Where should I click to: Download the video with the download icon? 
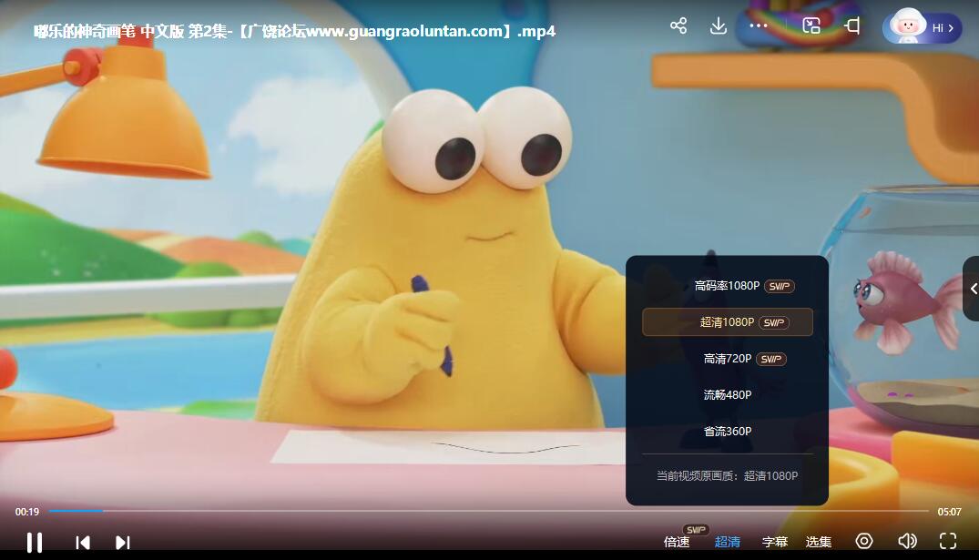(718, 25)
